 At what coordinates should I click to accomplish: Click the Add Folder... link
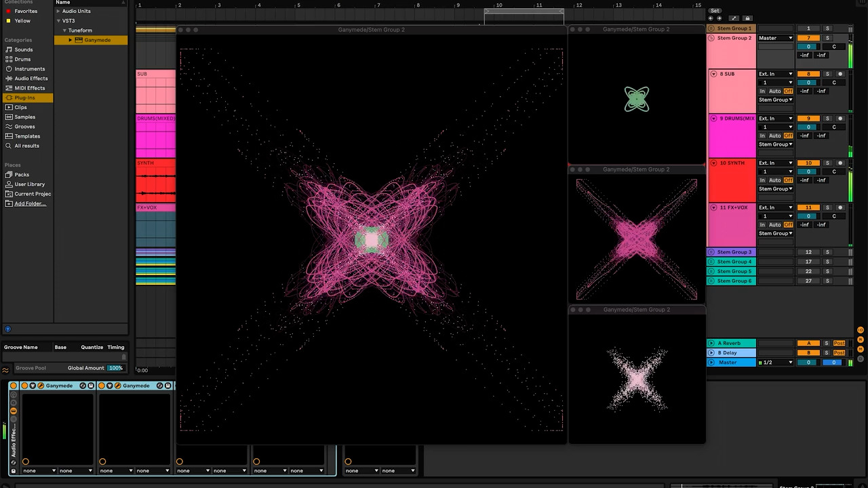coord(31,203)
